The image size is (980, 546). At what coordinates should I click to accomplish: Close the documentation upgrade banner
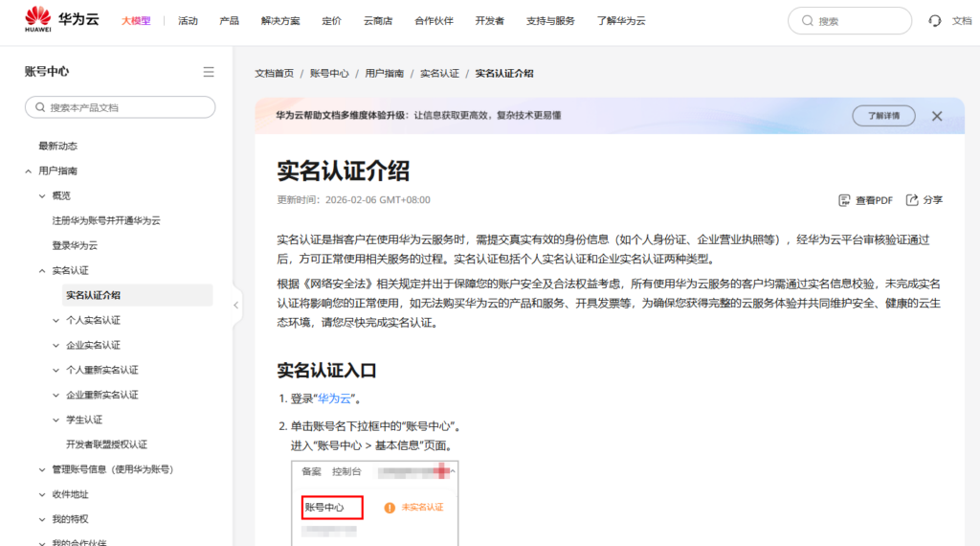tap(937, 116)
